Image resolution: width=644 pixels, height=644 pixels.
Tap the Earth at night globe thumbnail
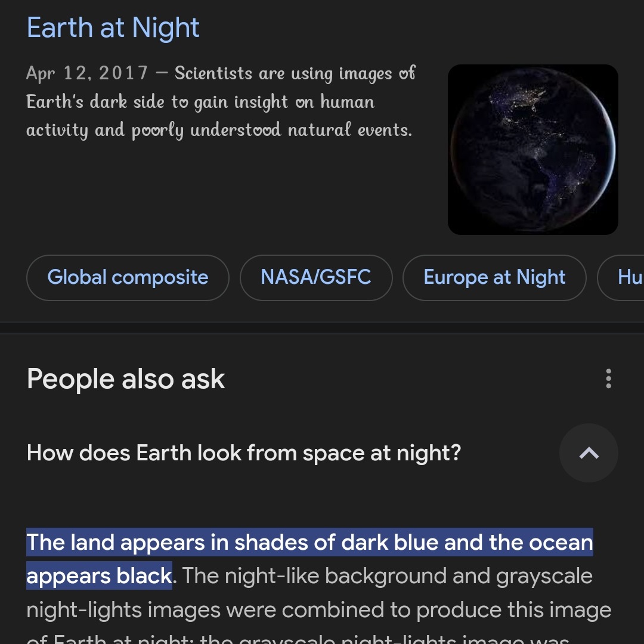coord(532,150)
